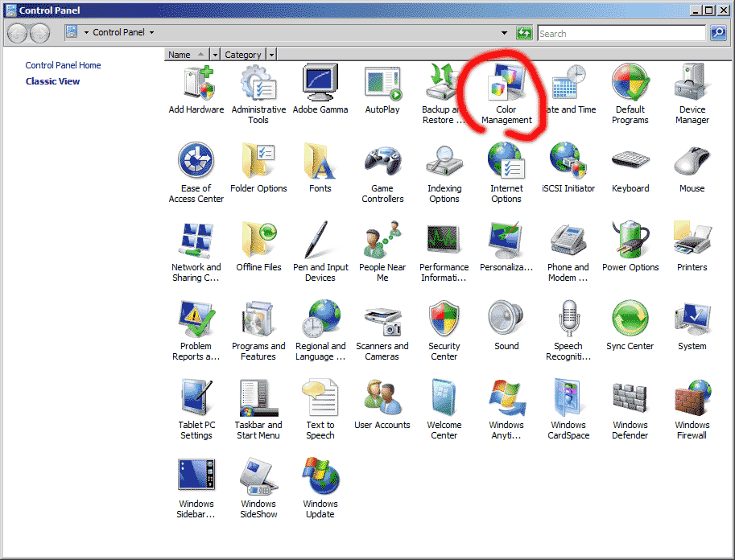Screen dimensions: 735x560
Task: Open Adobe Gamma icon
Action: coord(320,89)
